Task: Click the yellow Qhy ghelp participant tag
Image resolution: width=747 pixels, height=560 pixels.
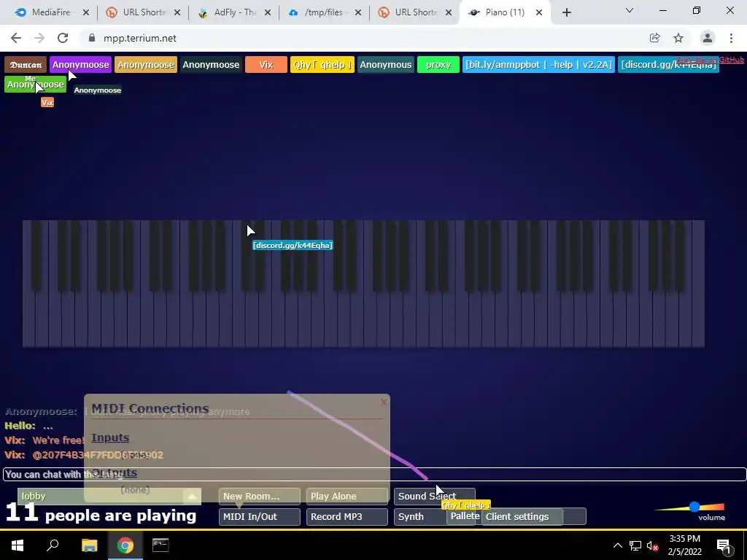Action: point(322,65)
